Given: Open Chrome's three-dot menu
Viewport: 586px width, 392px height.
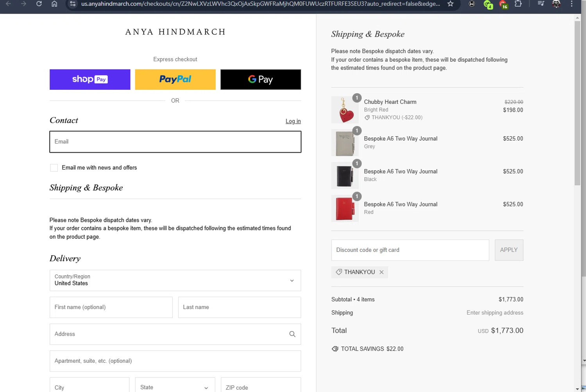Looking at the screenshot, I should (x=572, y=4).
